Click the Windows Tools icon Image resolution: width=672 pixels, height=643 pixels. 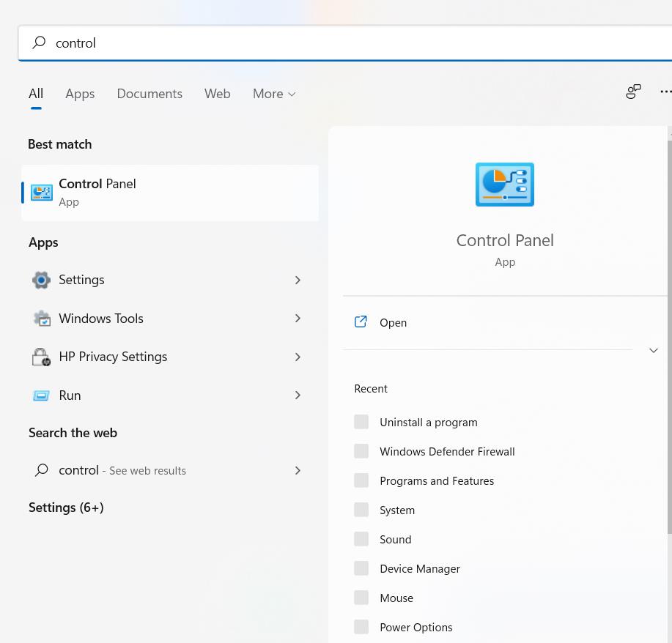point(42,319)
